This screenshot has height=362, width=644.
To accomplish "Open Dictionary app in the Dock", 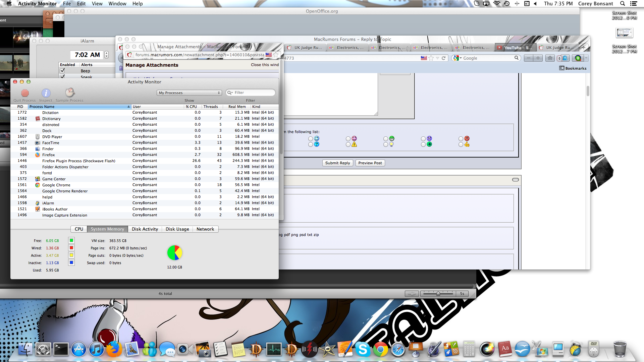I will click(x=504, y=349).
